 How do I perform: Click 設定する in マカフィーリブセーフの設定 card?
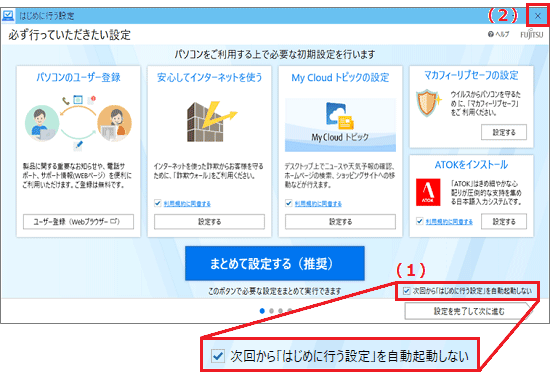[504, 132]
